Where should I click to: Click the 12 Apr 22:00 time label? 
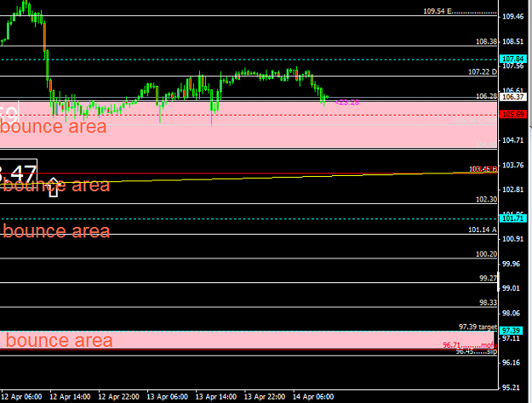118,396
